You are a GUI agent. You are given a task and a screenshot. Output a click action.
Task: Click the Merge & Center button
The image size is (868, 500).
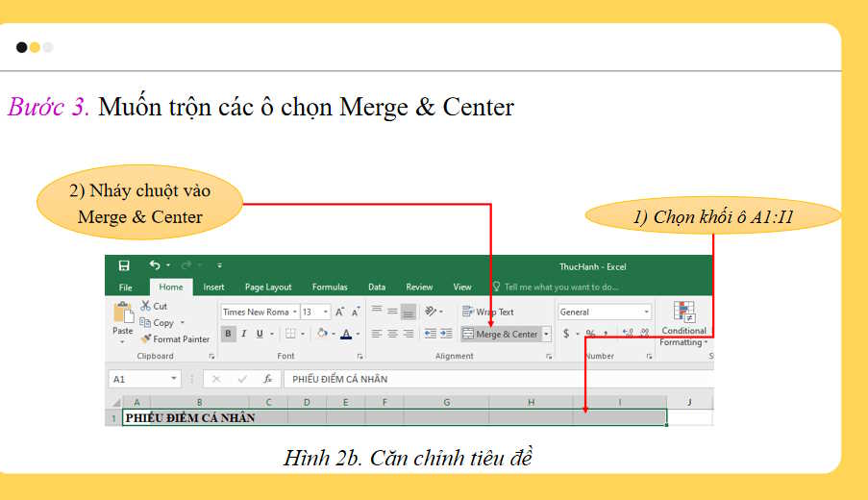click(500, 334)
